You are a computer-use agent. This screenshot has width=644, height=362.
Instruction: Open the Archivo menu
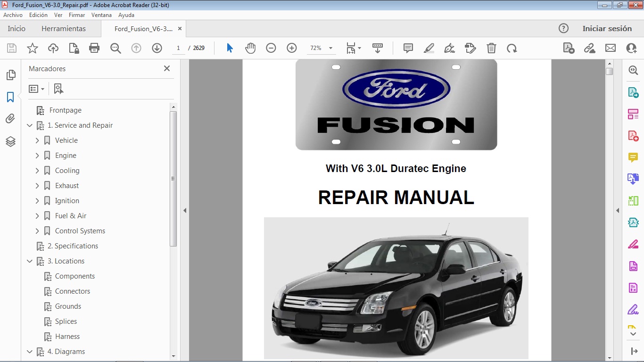(x=13, y=15)
